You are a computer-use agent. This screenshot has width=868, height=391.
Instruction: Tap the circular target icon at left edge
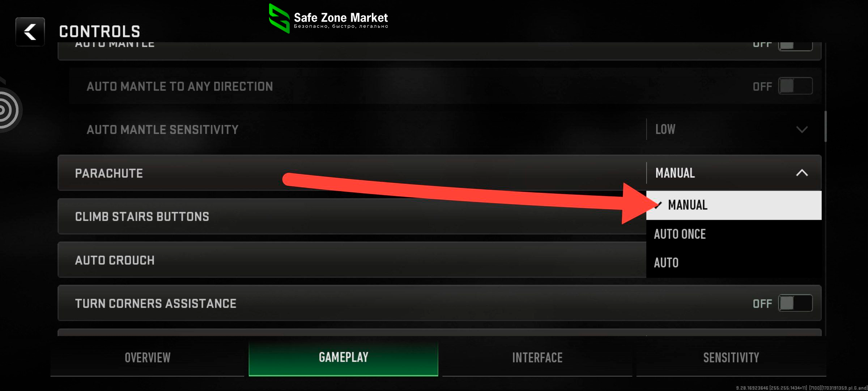click(9, 110)
